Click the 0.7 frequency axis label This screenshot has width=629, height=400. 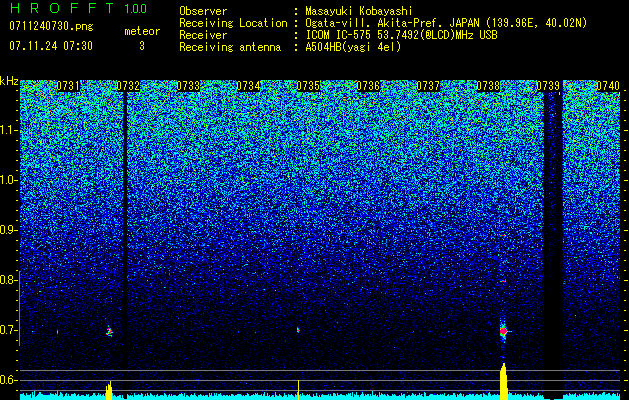coord(9,330)
